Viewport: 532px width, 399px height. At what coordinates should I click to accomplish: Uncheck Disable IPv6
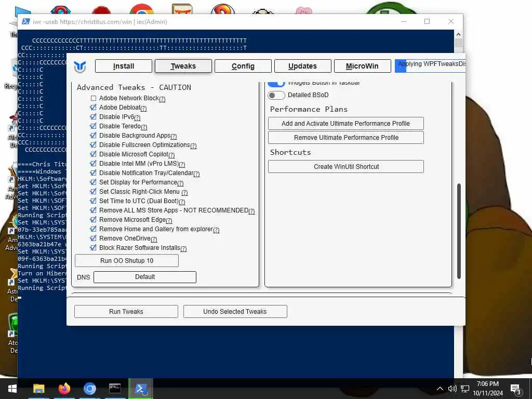point(94,117)
